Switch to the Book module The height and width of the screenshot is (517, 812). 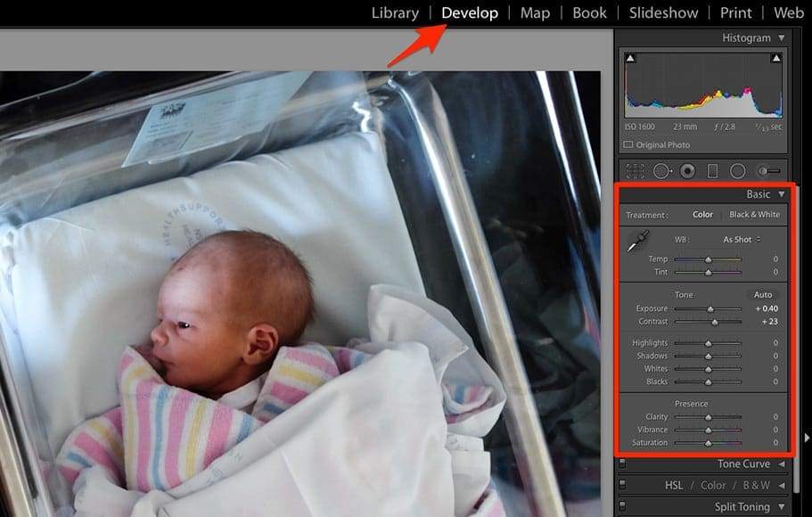tap(589, 13)
